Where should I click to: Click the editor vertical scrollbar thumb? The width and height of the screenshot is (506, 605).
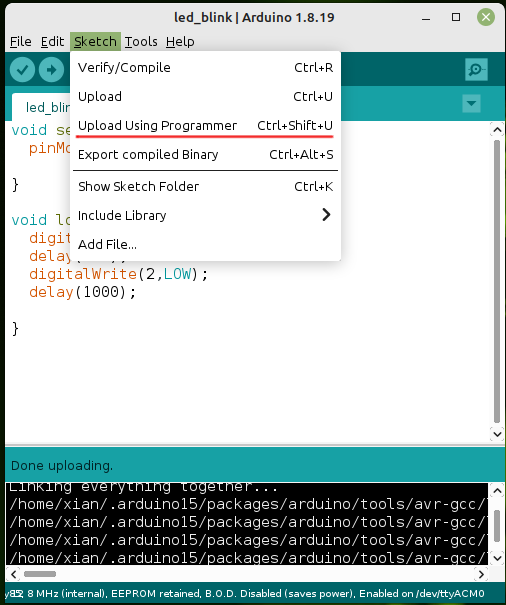click(x=497, y=282)
